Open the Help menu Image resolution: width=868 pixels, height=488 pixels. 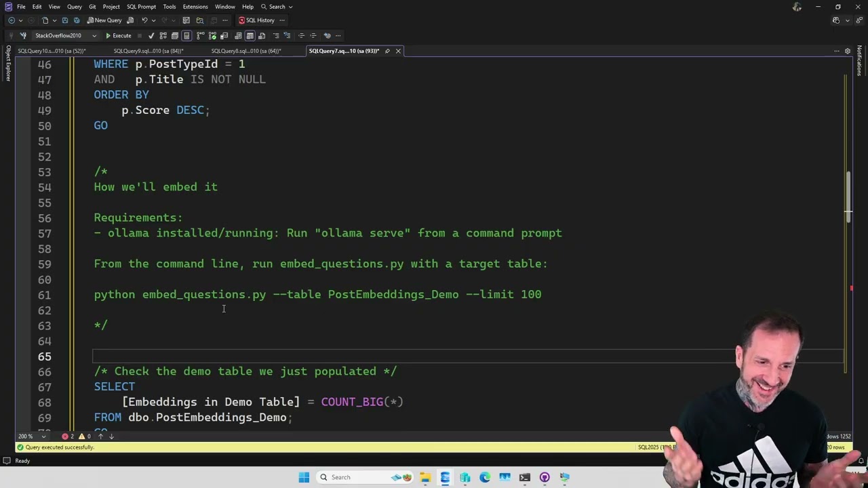click(x=248, y=7)
